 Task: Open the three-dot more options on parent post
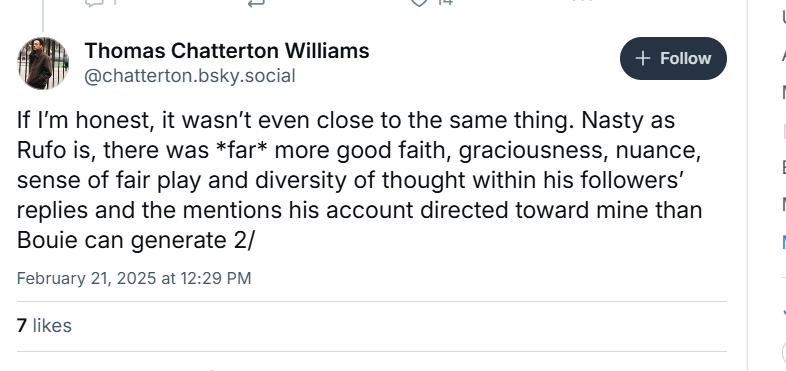(x=582, y=2)
